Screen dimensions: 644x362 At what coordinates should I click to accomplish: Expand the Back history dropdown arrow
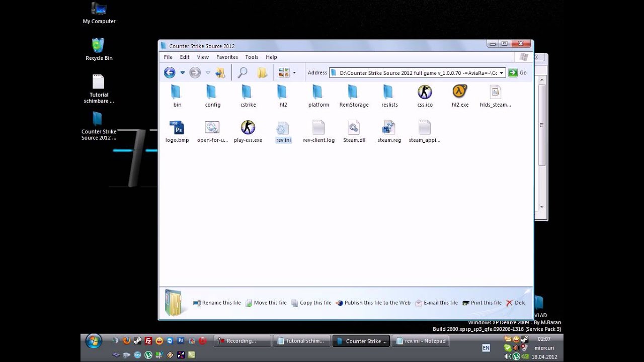coord(183,73)
